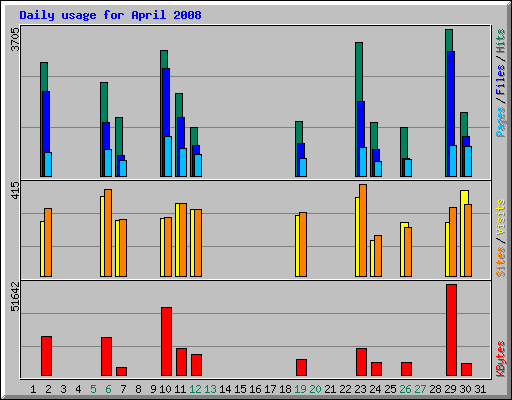Click green weekend day 20 label
Screen dimensions: 512x400
point(315,389)
